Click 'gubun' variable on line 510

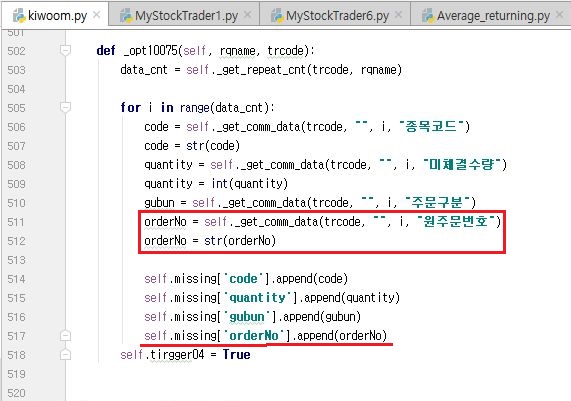(160, 203)
